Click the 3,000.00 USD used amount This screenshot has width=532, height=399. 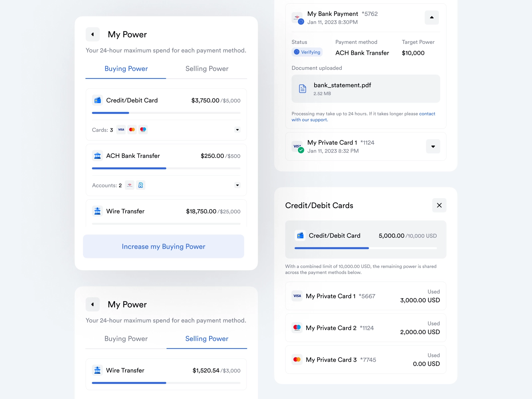[x=420, y=300]
